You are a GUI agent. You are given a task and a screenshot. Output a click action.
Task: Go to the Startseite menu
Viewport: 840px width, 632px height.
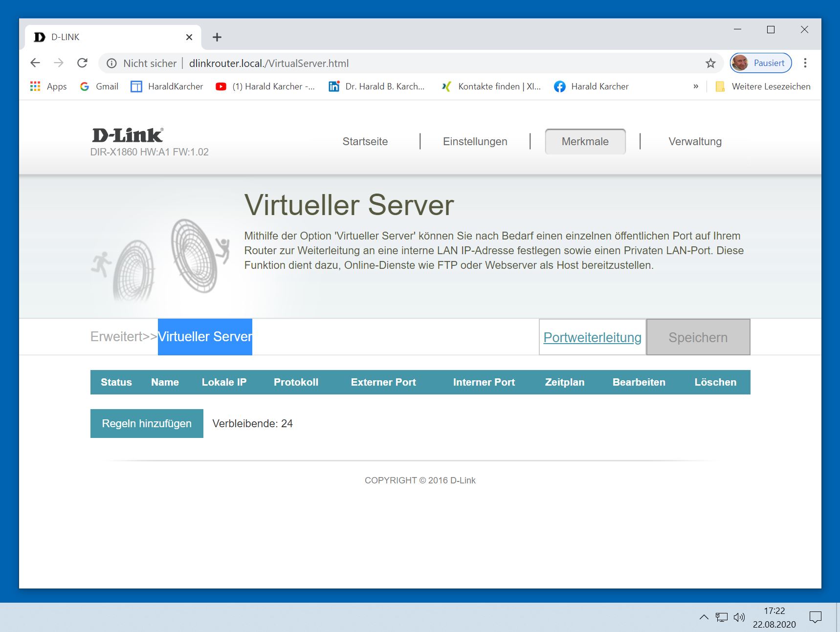(x=365, y=142)
